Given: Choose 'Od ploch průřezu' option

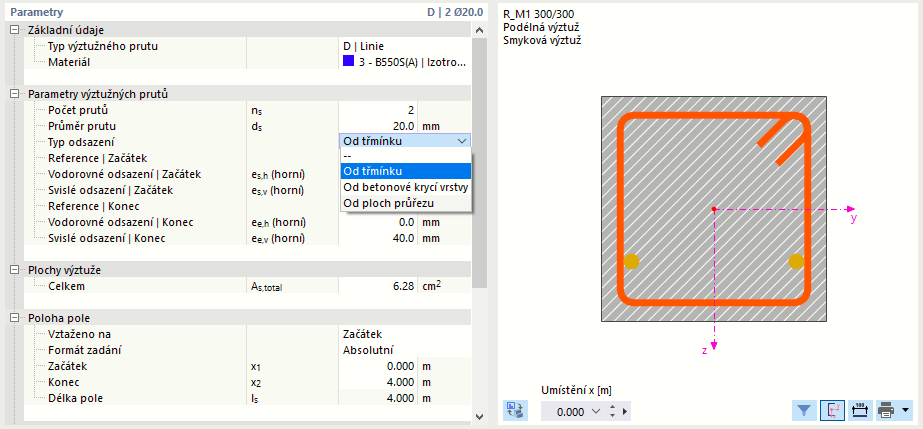Looking at the screenshot, I should 406,203.
